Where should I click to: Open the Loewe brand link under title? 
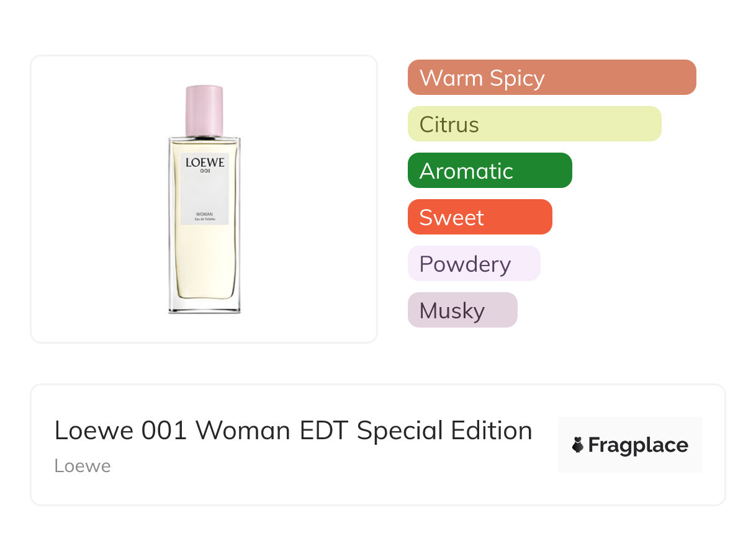pyautogui.click(x=83, y=466)
